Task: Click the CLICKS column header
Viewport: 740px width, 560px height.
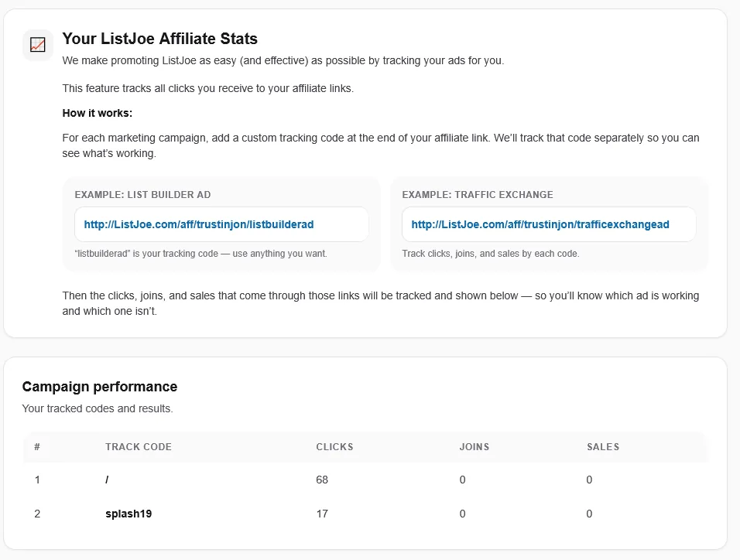Action: tap(334, 447)
